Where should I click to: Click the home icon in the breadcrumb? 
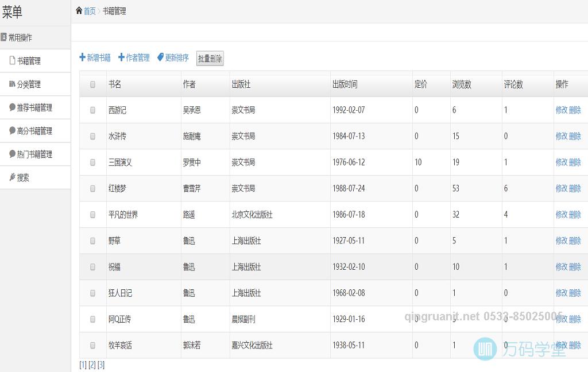79,10
